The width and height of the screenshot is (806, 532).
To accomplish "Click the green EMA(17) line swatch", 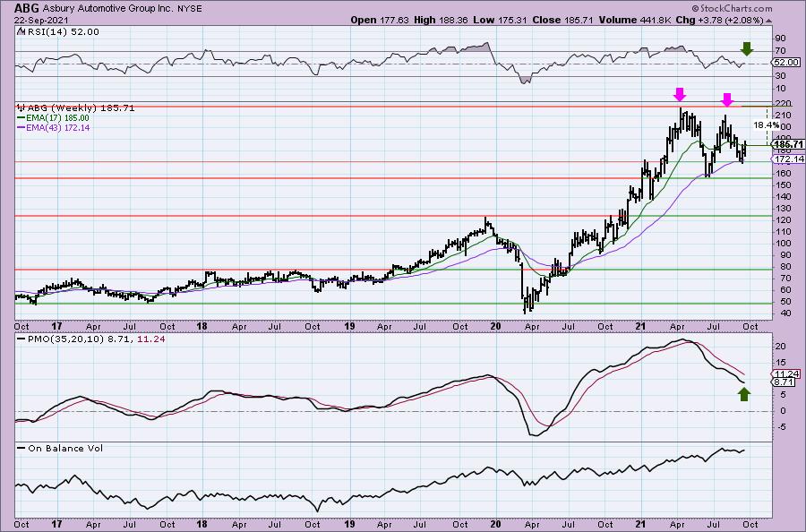I will pos(21,118).
